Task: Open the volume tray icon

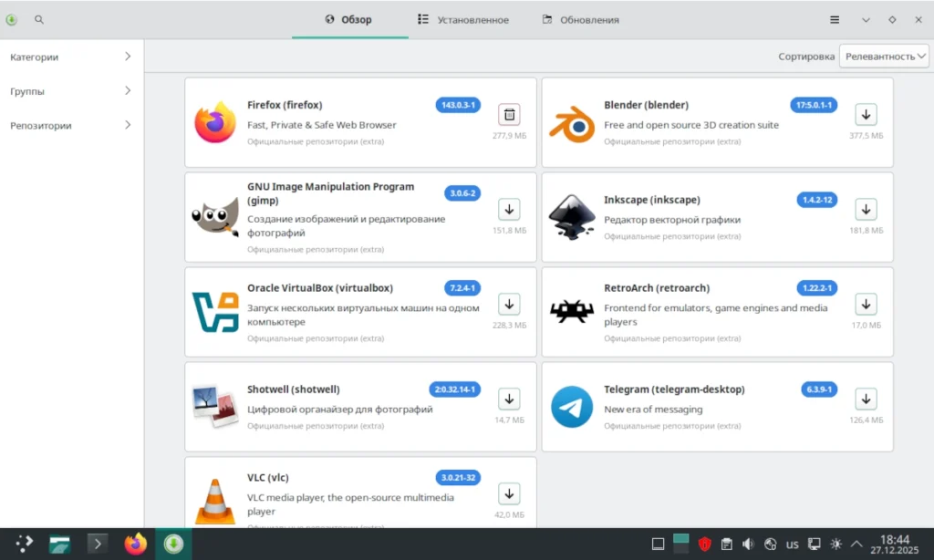Action: (x=748, y=544)
